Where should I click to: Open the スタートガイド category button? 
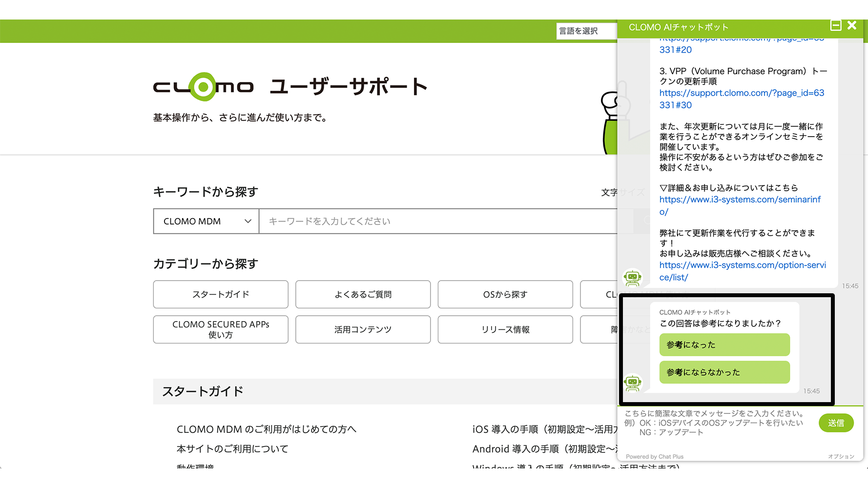(221, 294)
